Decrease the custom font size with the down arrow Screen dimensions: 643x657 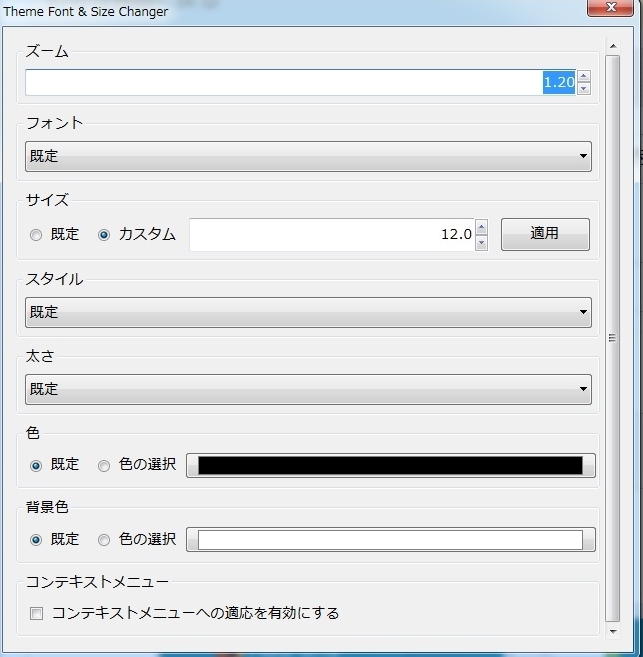click(481, 243)
